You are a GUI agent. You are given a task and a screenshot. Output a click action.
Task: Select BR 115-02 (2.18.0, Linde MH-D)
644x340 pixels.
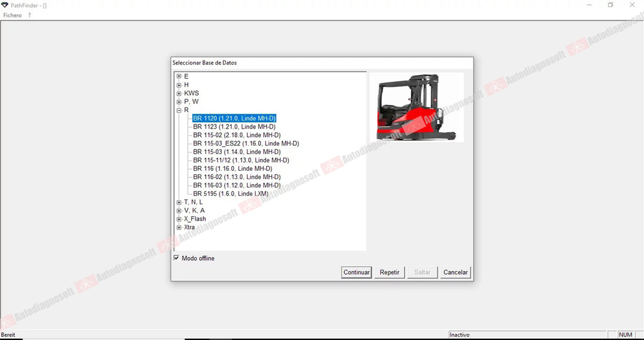tap(237, 135)
